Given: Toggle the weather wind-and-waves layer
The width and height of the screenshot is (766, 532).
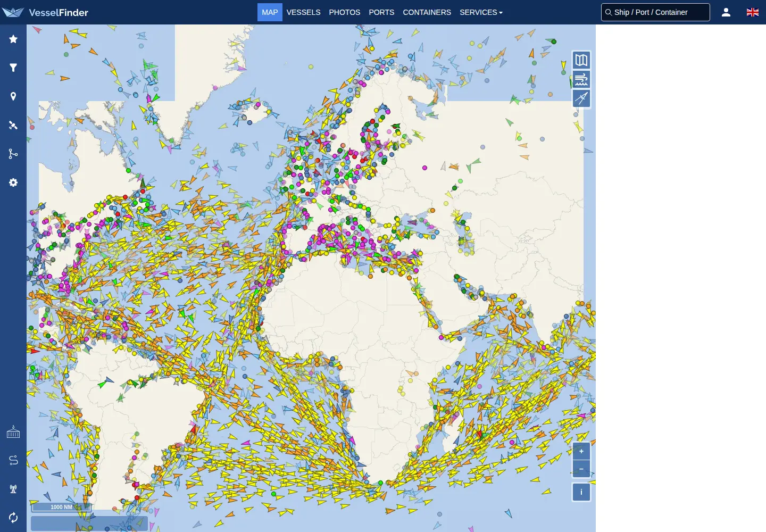Looking at the screenshot, I should (x=581, y=79).
